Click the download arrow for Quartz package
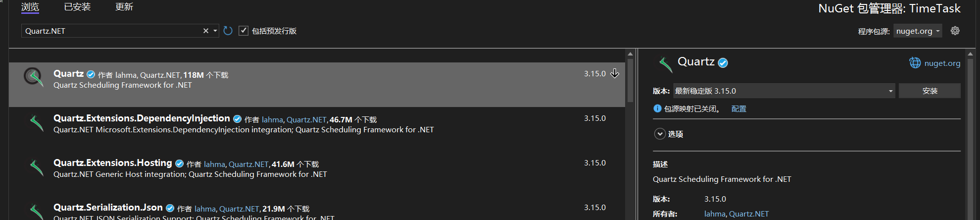Viewport: 980px width, 220px height. 615,73
